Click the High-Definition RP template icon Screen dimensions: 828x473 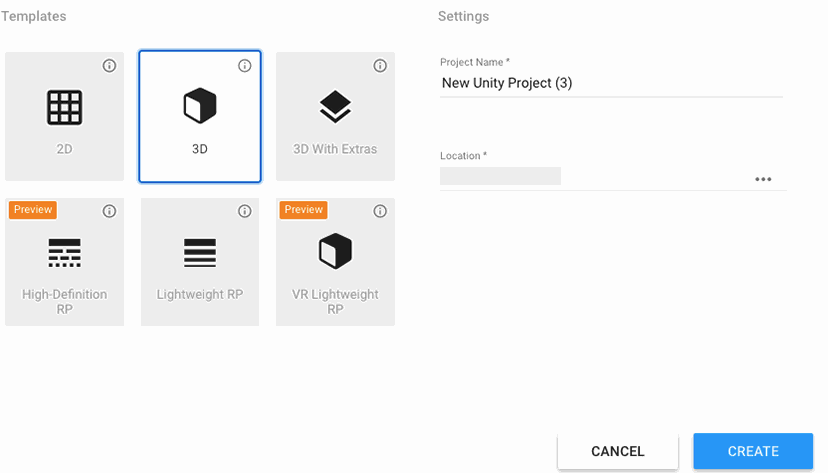point(65,253)
